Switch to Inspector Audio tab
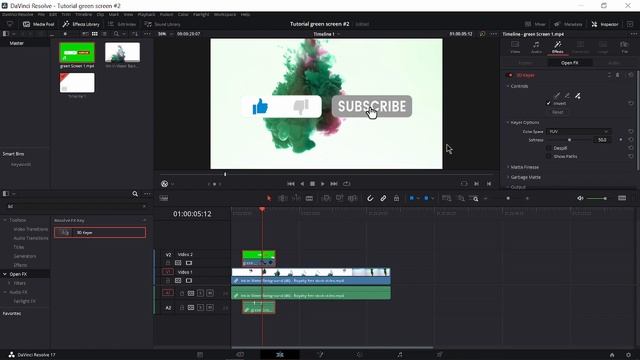The width and height of the screenshot is (640, 360). pyautogui.click(x=536, y=47)
